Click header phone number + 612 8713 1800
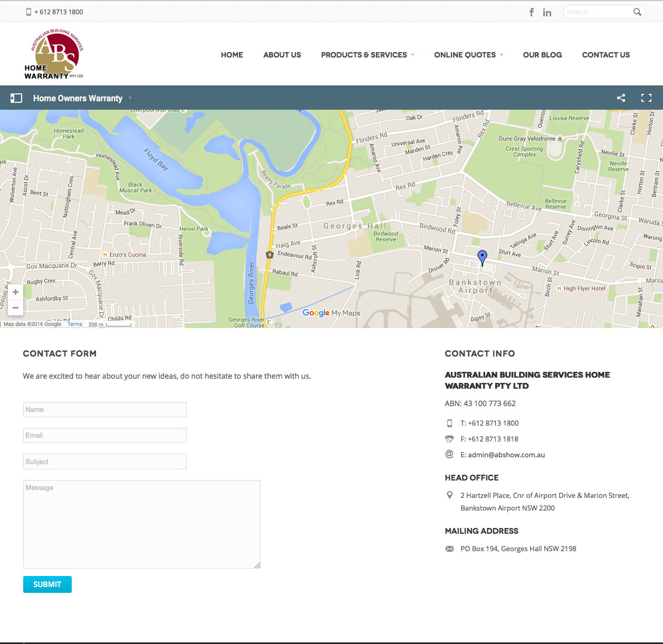Screen dimensions: 663x644 (x=59, y=12)
